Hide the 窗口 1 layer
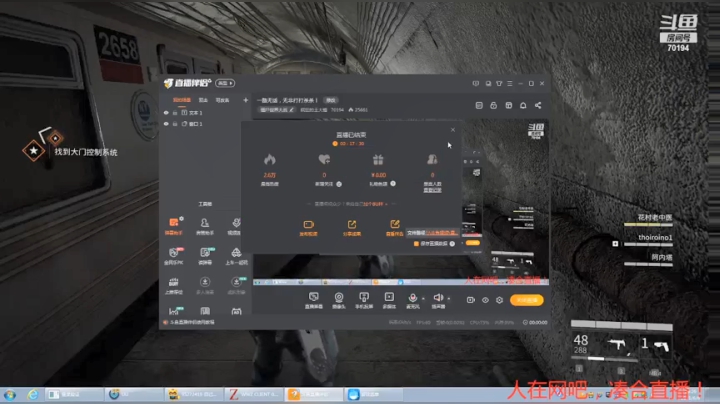 point(166,124)
